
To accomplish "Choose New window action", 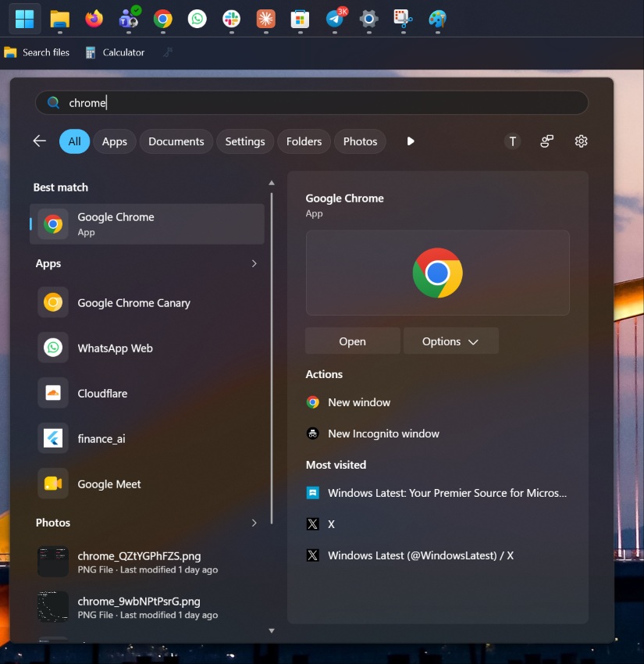I will point(348,402).
